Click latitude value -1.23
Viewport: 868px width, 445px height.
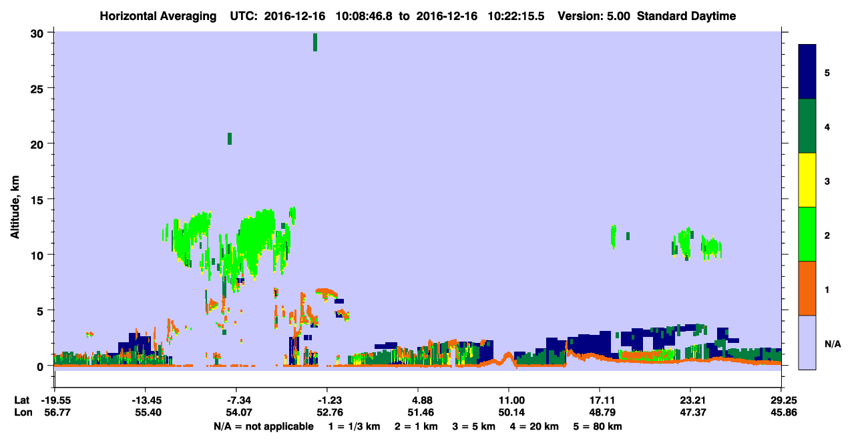pos(327,400)
